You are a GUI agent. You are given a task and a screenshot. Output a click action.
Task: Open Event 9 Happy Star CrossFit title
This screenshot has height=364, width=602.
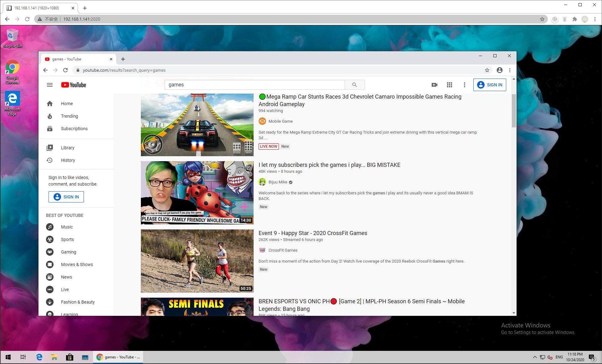313,233
